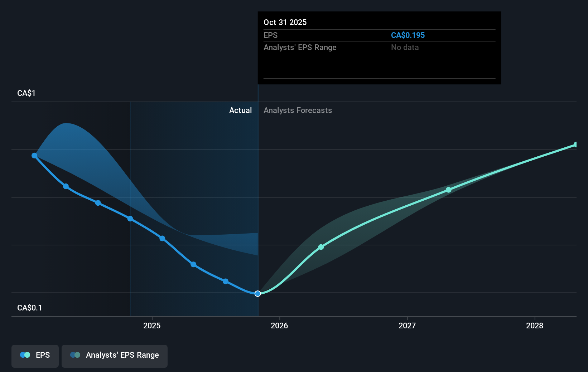
Task: Click the third EPS data point in mid-2024
Action: pyautogui.click(x=98, y=203)
